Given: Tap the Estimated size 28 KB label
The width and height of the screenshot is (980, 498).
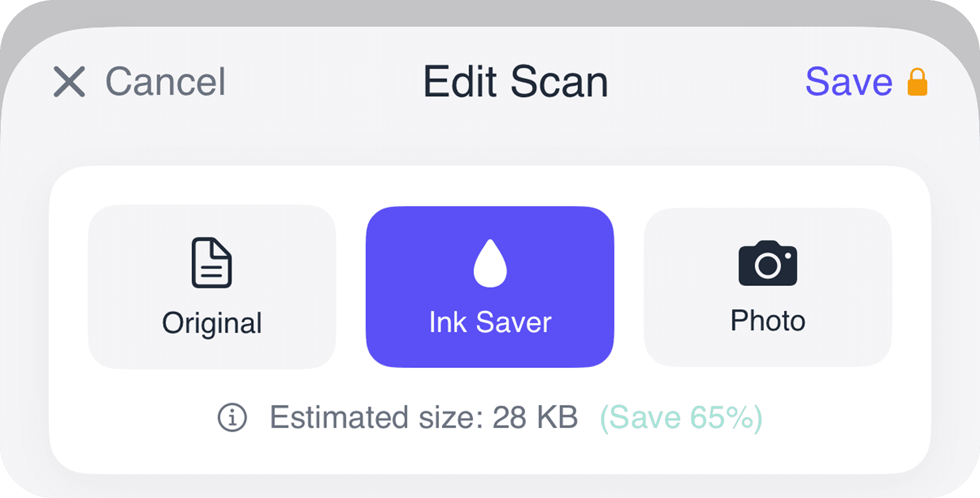Looking at the screenshot, I should coord(424,416).
